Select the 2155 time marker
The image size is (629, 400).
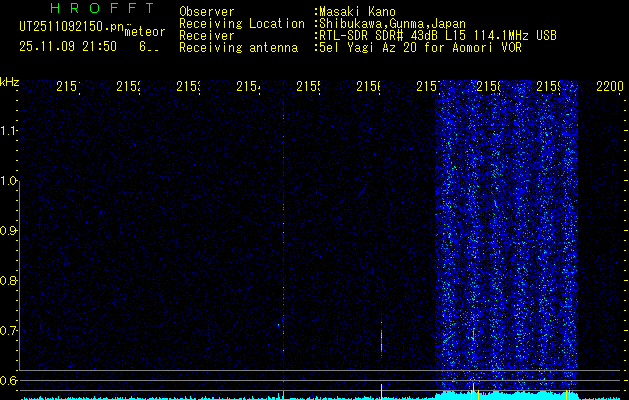click(x=308, y=86)
